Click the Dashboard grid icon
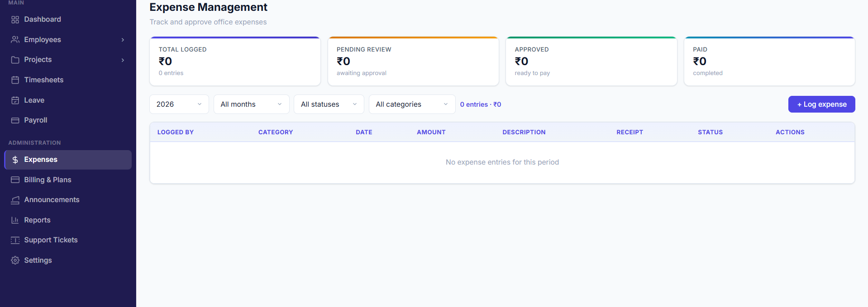 click(x=15, y=19)
